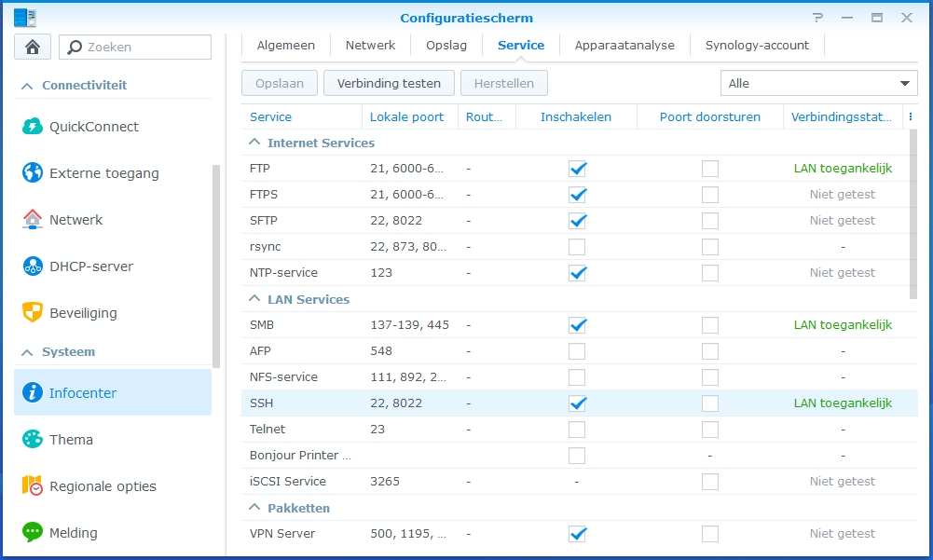
Task: Click the home icon button
Action: click(x=33, y=47)
